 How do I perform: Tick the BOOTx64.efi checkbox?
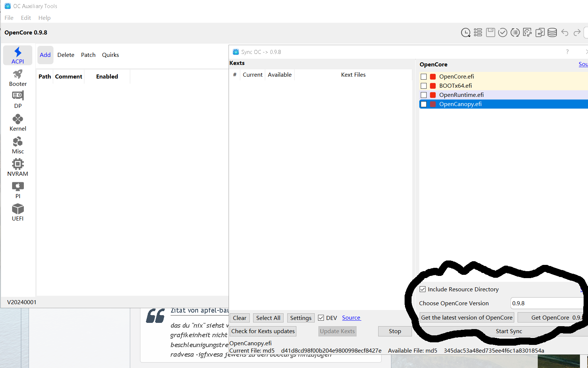pos(424,86)
